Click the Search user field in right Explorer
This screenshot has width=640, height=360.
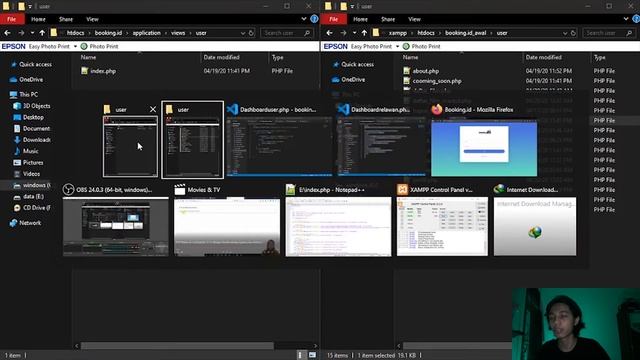[609, 33]
